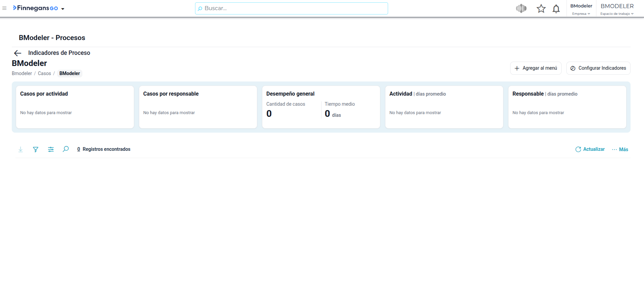Open the column settings sliders icon
The height and width of the screenshot is (305, 644).
pyautogui.click(x=51, y=149)
